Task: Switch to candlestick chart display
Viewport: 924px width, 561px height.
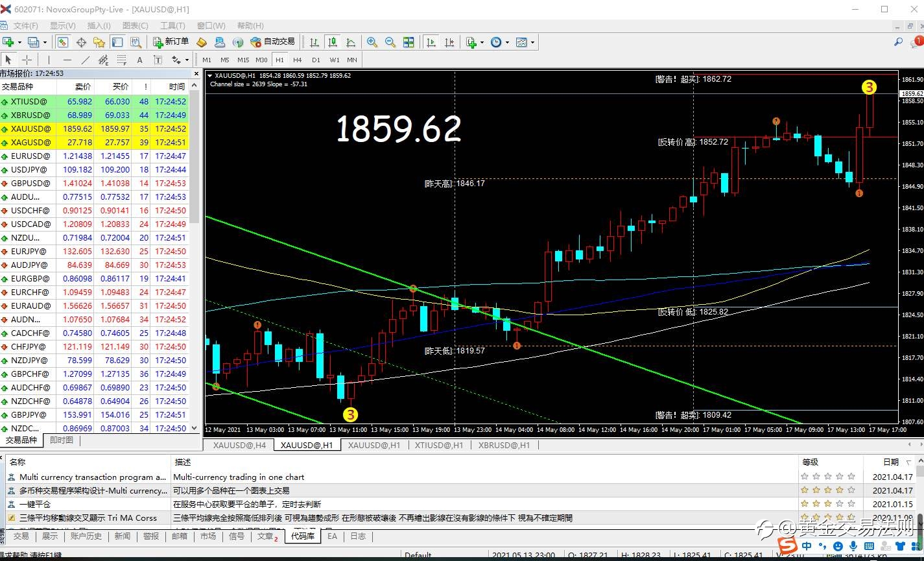Action: [333, 42]
